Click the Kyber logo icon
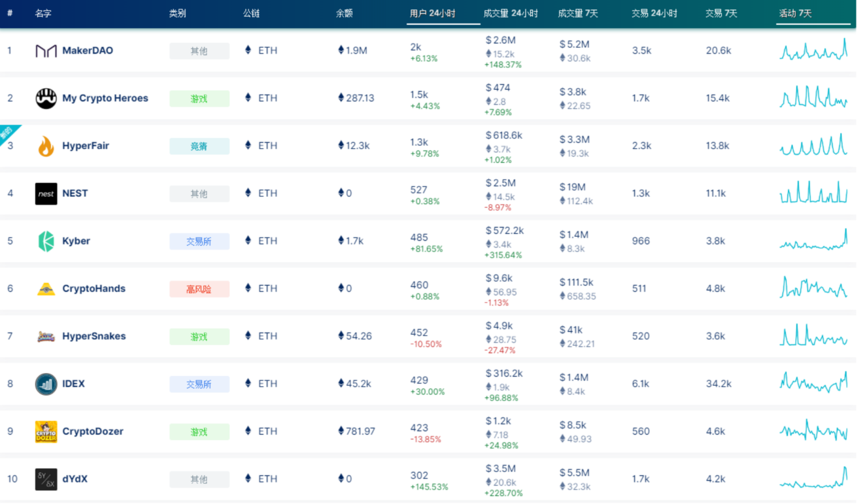This screenshot has height=504, width=861. (46, 241)
